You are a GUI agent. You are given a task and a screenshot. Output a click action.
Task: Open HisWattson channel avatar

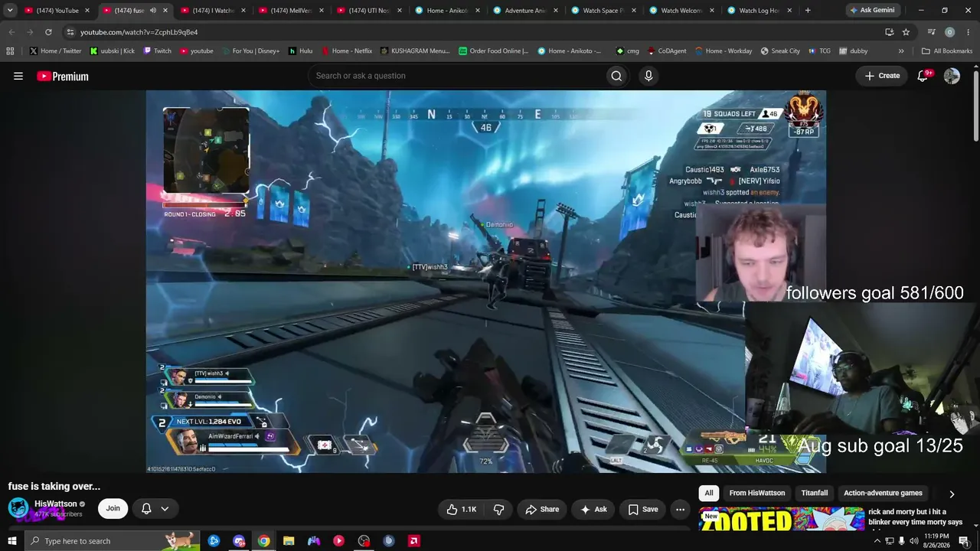point(18,508)
